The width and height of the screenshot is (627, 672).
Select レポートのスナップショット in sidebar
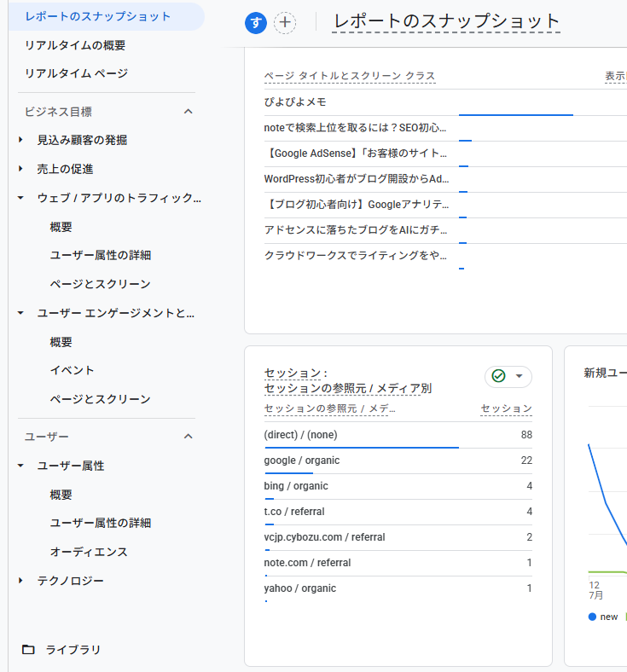click(107, 17)
